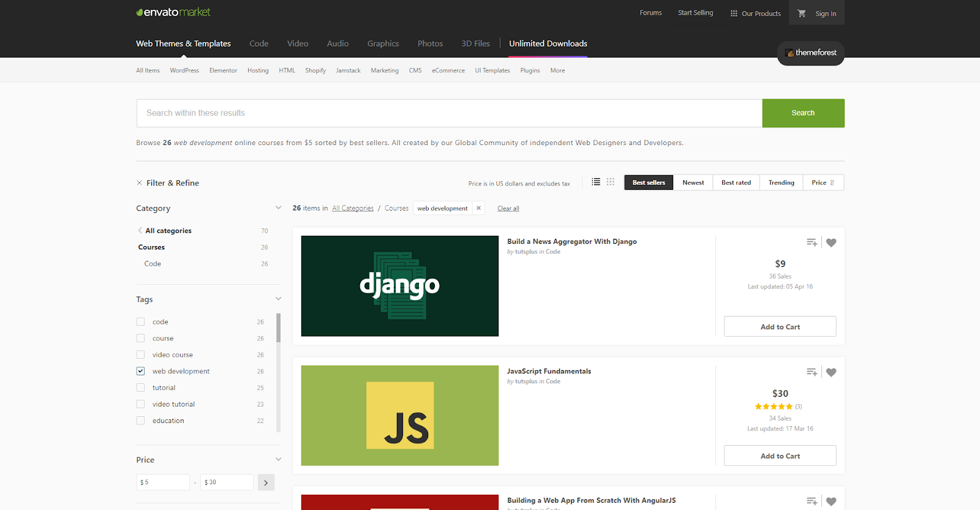Collapse the Category filter section
The width and height of the screenshot is (980, 510).
pos(279,208)
